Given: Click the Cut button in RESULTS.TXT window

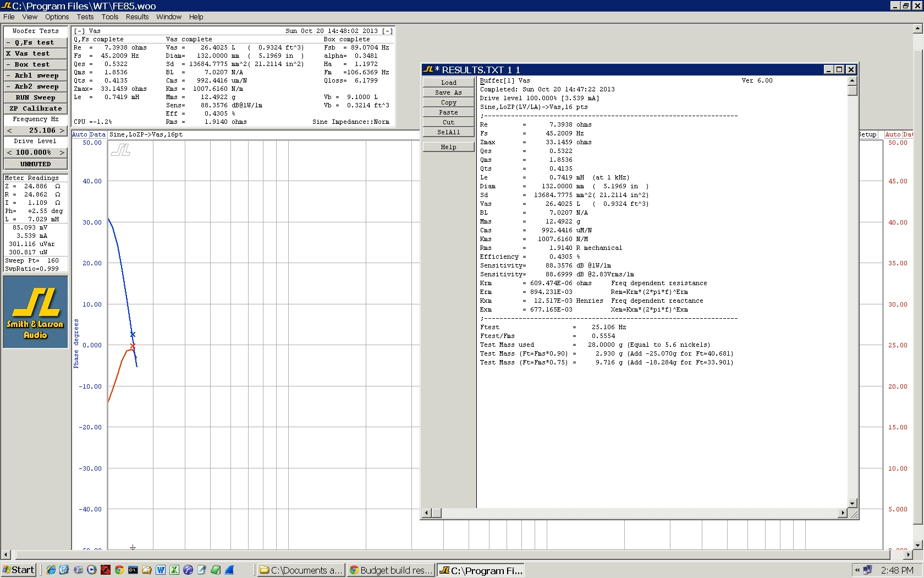Looking at the screenshot, I should [x=448, y=122].
